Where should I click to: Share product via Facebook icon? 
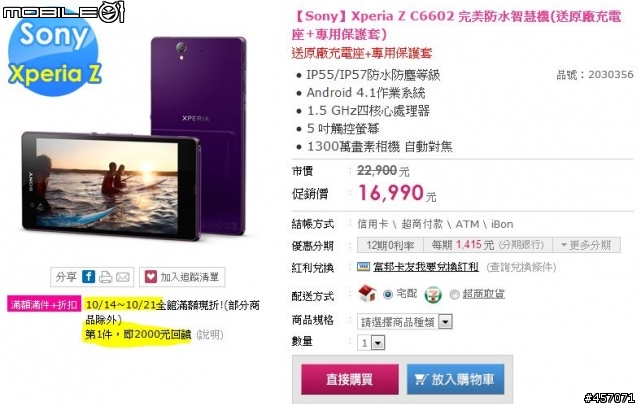tap(89, 277)
